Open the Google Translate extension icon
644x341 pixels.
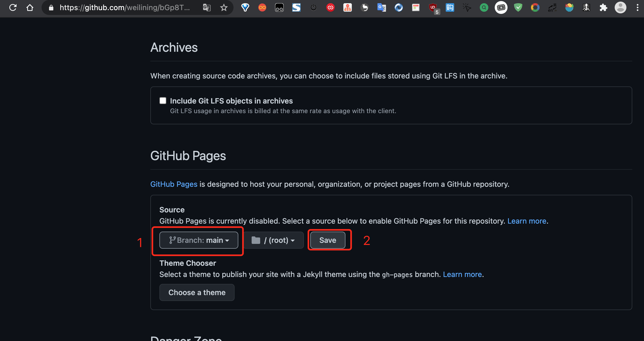382,7
